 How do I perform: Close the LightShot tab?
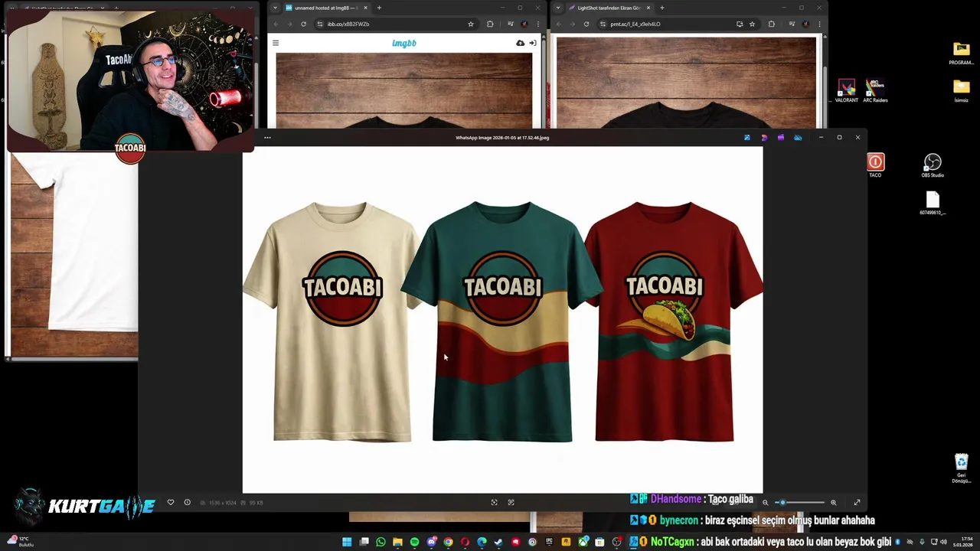(648, 8)
